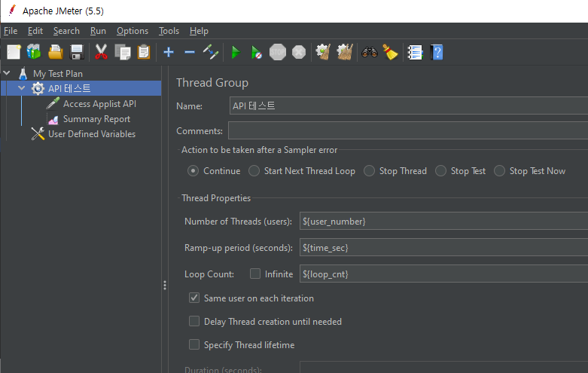This screenshot has width=588, height=373.
Task: Expand all nodes with the plus icon
Action: 169,52
